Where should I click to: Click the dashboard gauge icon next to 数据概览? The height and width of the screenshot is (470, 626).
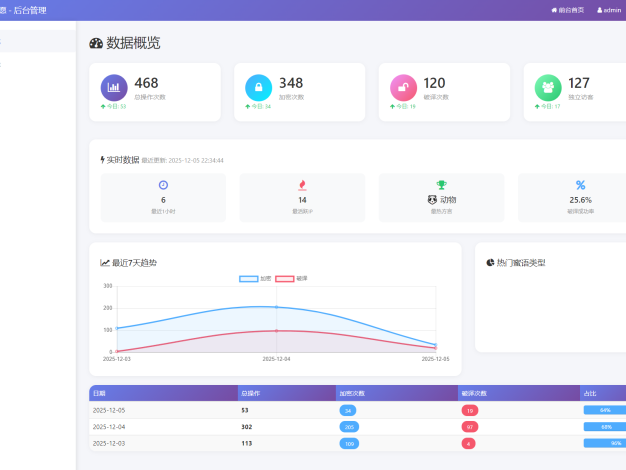coord(96,43)
